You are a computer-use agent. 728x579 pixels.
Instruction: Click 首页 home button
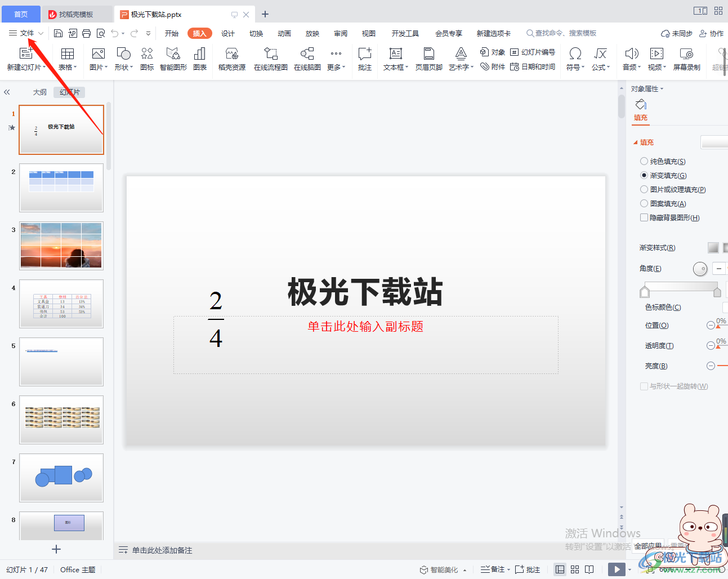tap(21, 14)
